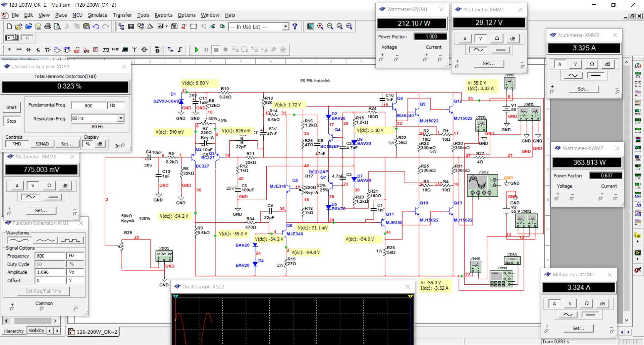The width and height of the screenshot is (644, 345).
Task: Click Stop in Distortion Analyzer
Action: (11, 121)
